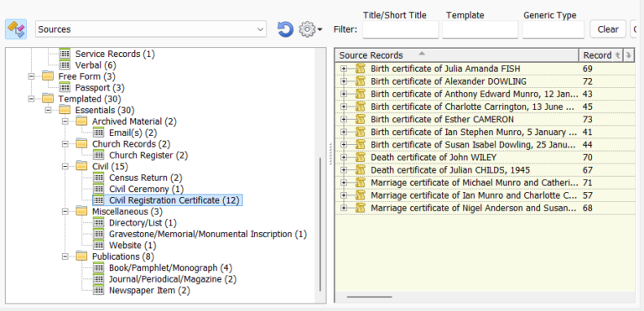Click the blue refresh arrow icon
This screenshot has width=644, height=311.
pos(285,29)
